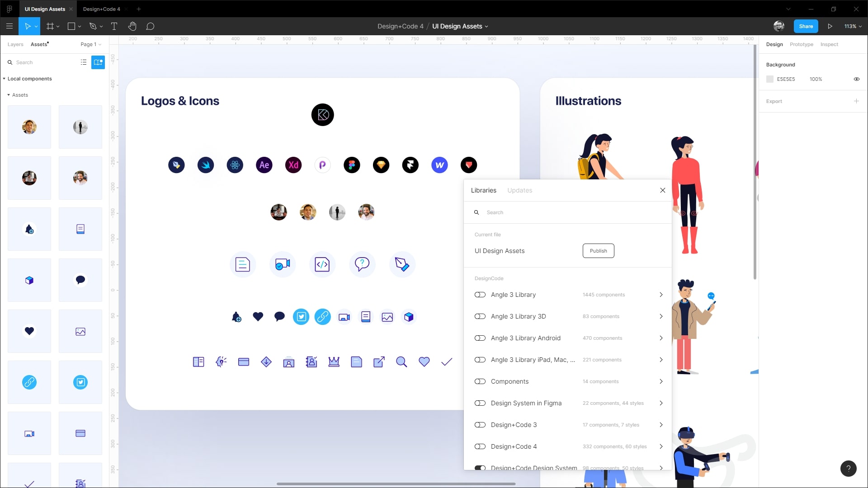The image size is (868, 488).
Task: Open the Updates tab in Libraries
Action: pyautogui.click(x=519, y=190)
